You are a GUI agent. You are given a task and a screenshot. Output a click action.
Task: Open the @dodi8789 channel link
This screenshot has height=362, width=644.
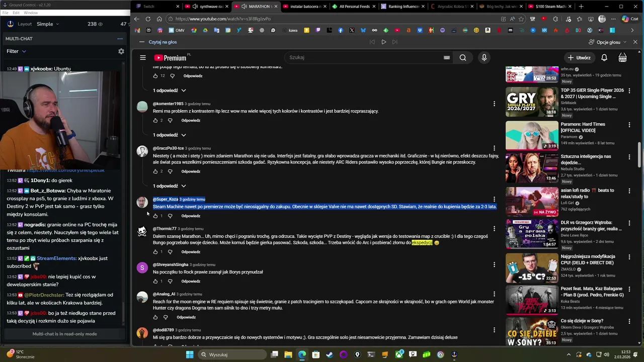(x=164, y=330)
